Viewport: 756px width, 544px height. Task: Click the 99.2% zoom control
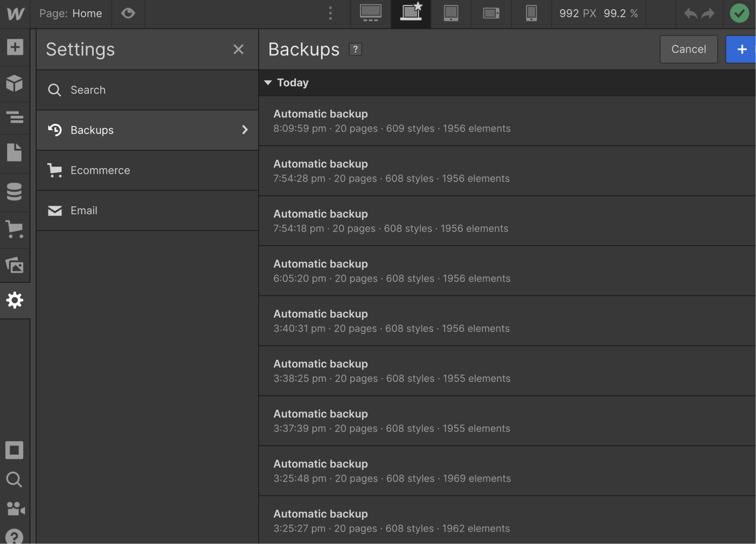click(x=621, y=14)
